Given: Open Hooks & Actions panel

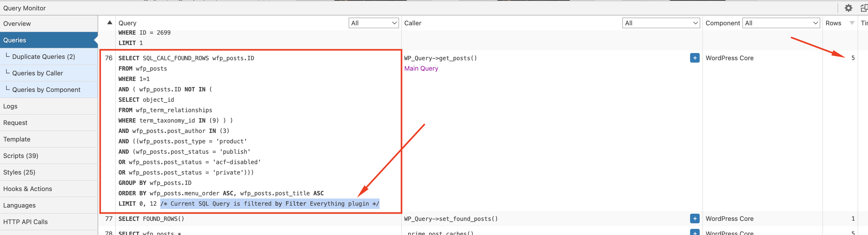Looking at the screenshot, I should point(49,189).
